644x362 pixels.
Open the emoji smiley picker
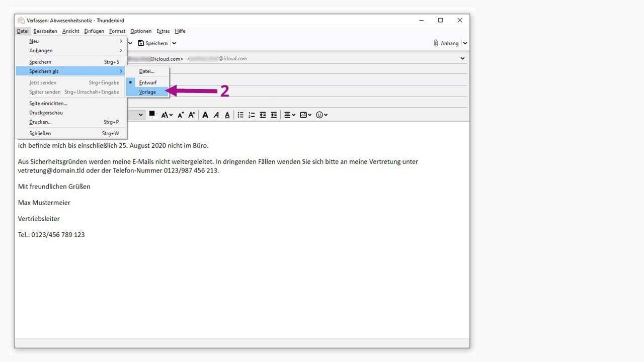click(x=321, y=115)
